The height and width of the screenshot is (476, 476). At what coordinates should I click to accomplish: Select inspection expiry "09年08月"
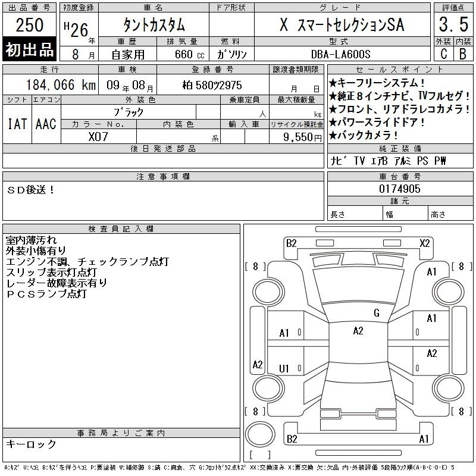130,86
